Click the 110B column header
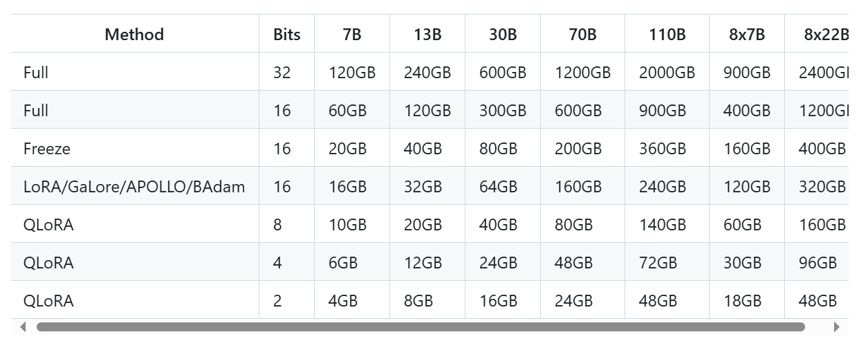Image resolution: width=868 pixels, height=339 pixels. 667,34
